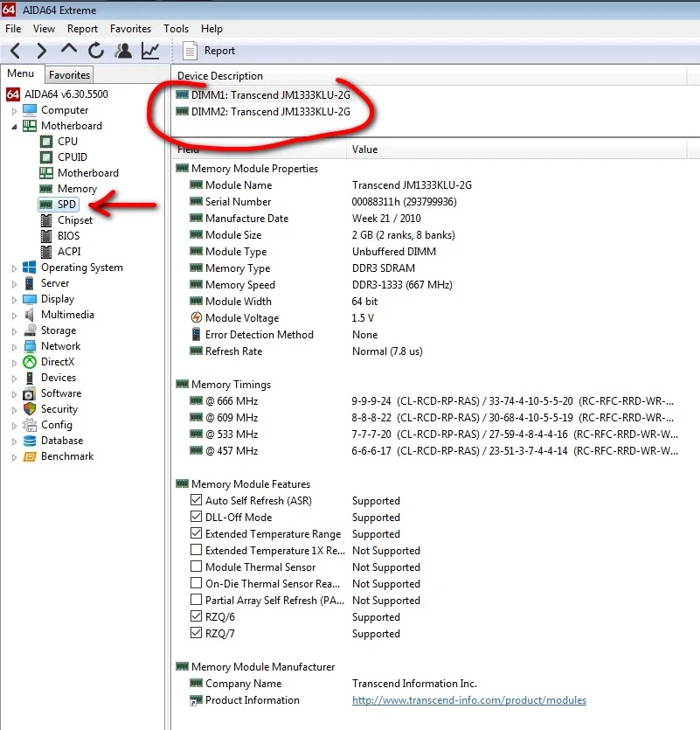Image resolution: width=700 pixels, height=730 pixels.
Task: Select DIMM2: Transcend JM1333KLU-2G row
Action: click(263, 112)
